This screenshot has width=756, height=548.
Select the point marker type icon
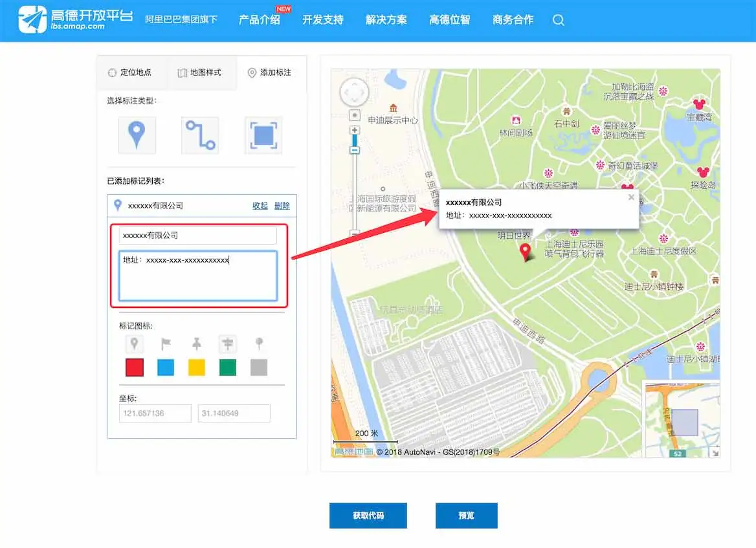click(137, 135)
